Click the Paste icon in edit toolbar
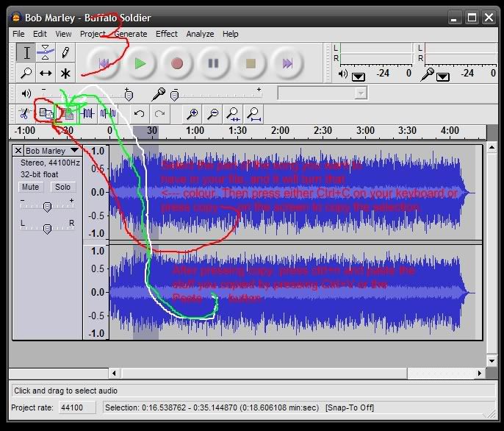The height and width of the screenshot is (431, 504). click(x=67, y=113)
